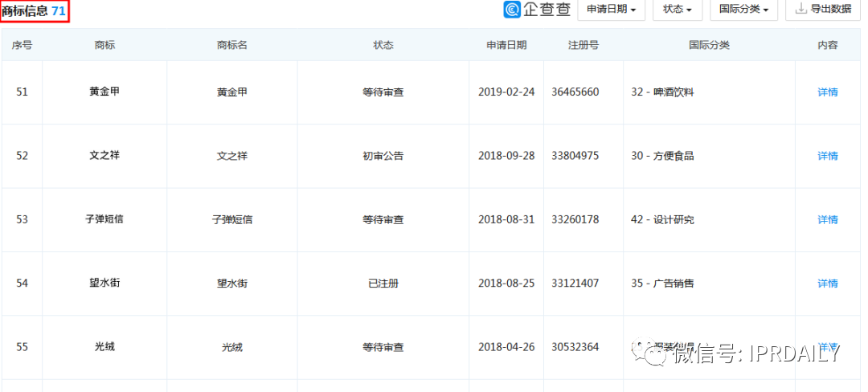This screenshot has width=868, height=392.
Task: Click row number 52
Action: 22,156
